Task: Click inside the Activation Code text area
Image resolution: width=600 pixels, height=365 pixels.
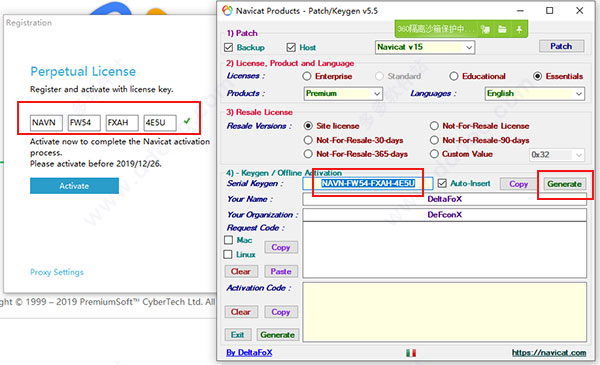Action: (444, 312)
